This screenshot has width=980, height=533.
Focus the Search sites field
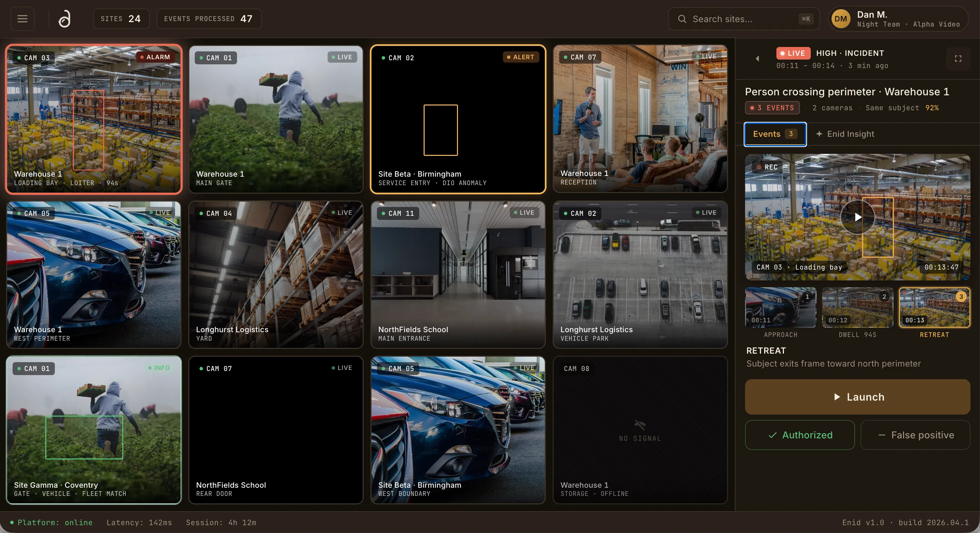tap(744, 19)
